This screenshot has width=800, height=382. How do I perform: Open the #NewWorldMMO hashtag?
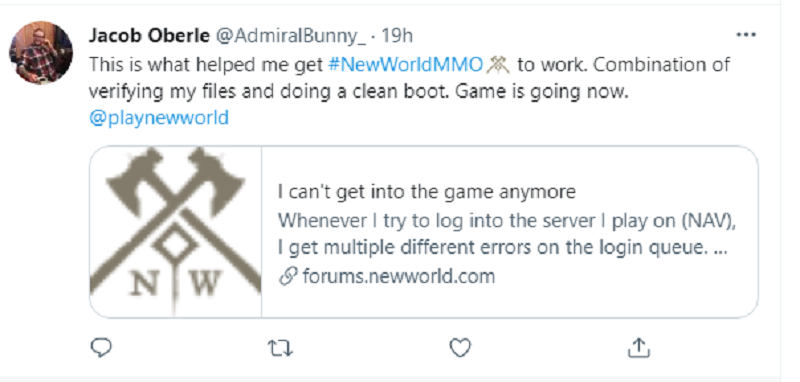click(x=406, y=65)
